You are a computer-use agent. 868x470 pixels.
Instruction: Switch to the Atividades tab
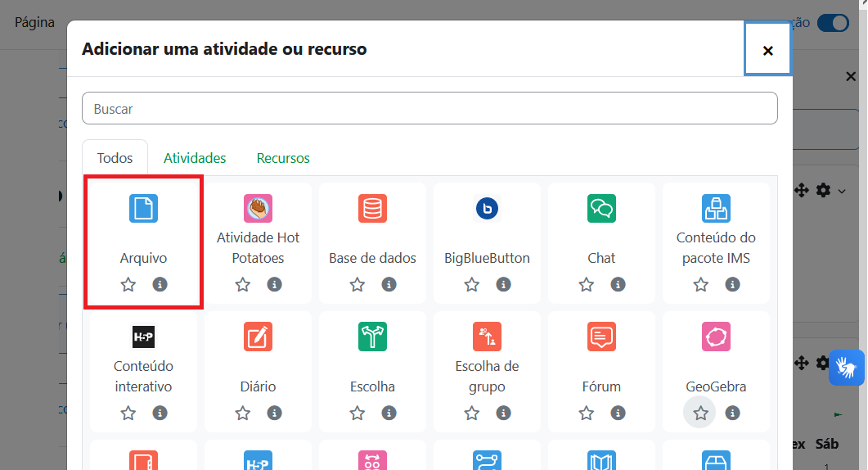195,158
